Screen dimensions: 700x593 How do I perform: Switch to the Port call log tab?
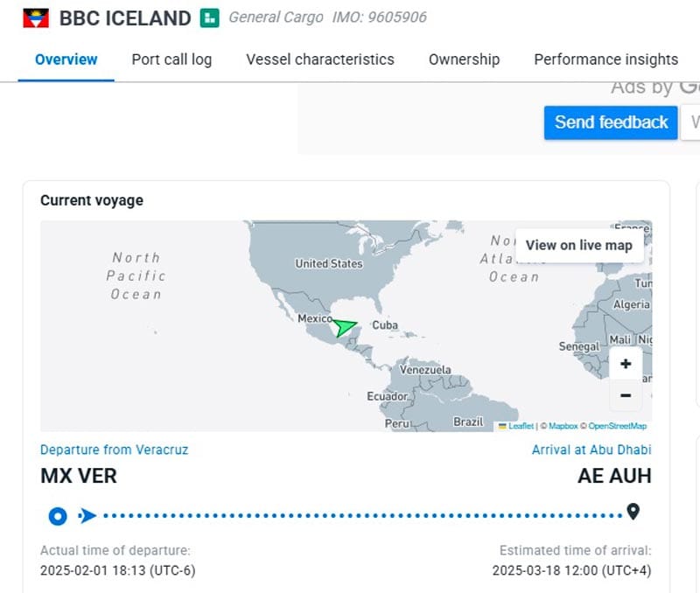pyautogui.click(x=171, y=59)
